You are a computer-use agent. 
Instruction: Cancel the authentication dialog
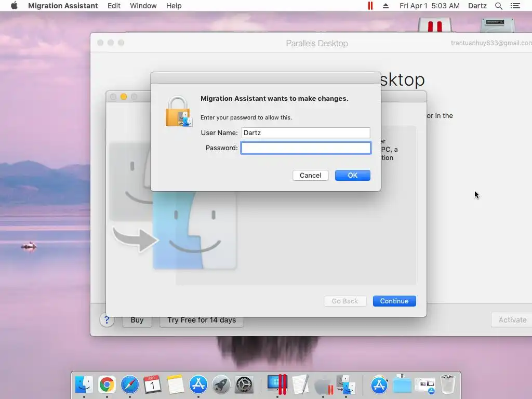tap(311, 176)
